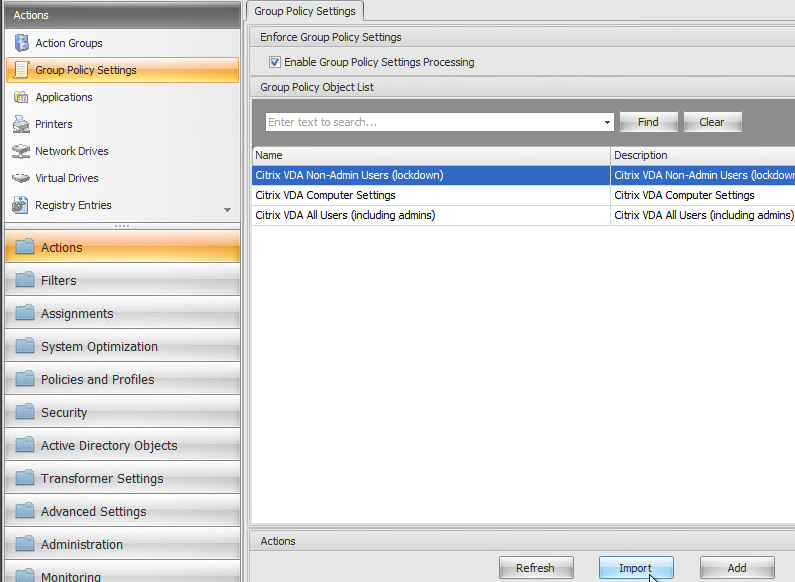Click the Active Directory Objects folder icon
Viewport: 795px width, 582px height.
pyautogui.click(x=24, y=445)
